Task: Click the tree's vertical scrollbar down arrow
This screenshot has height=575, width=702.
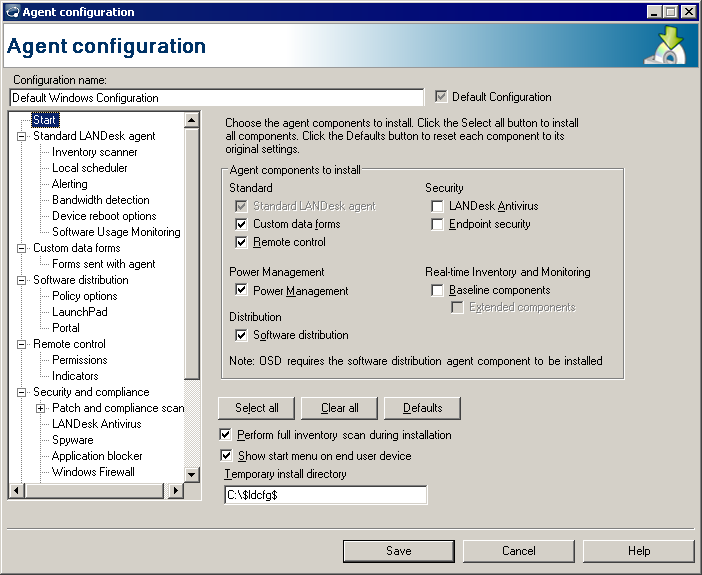Action: (193, 474)
